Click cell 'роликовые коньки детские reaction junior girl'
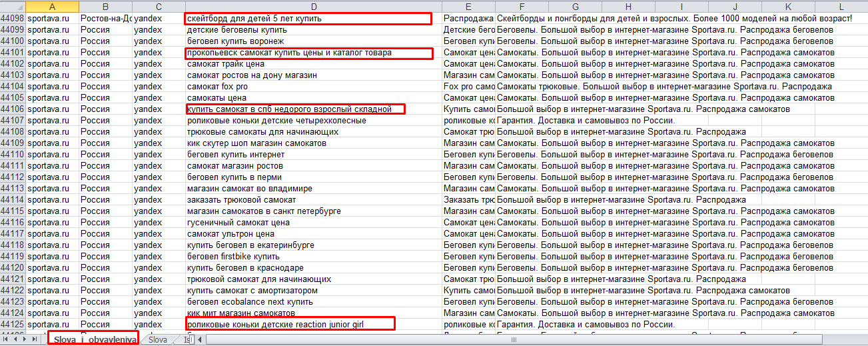868x346 pixels. (x=313, y=325)
